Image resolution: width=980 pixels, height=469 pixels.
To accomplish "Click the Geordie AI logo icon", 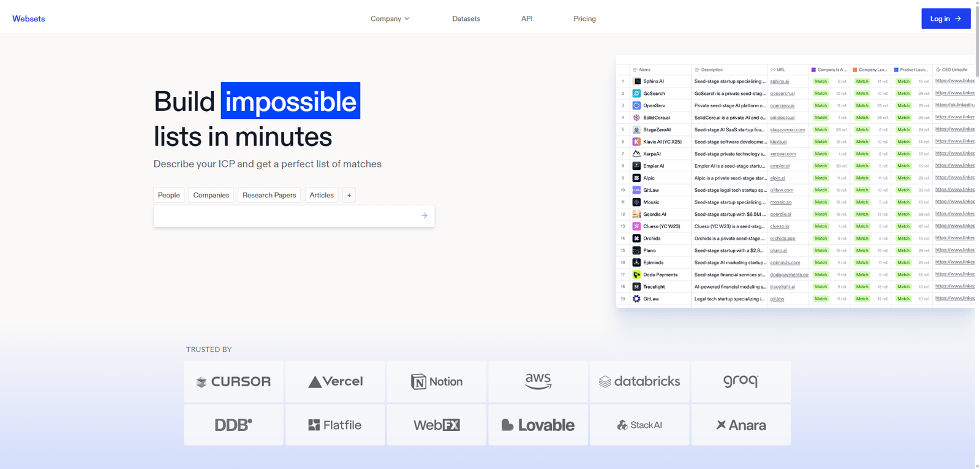I will [636, 214].
